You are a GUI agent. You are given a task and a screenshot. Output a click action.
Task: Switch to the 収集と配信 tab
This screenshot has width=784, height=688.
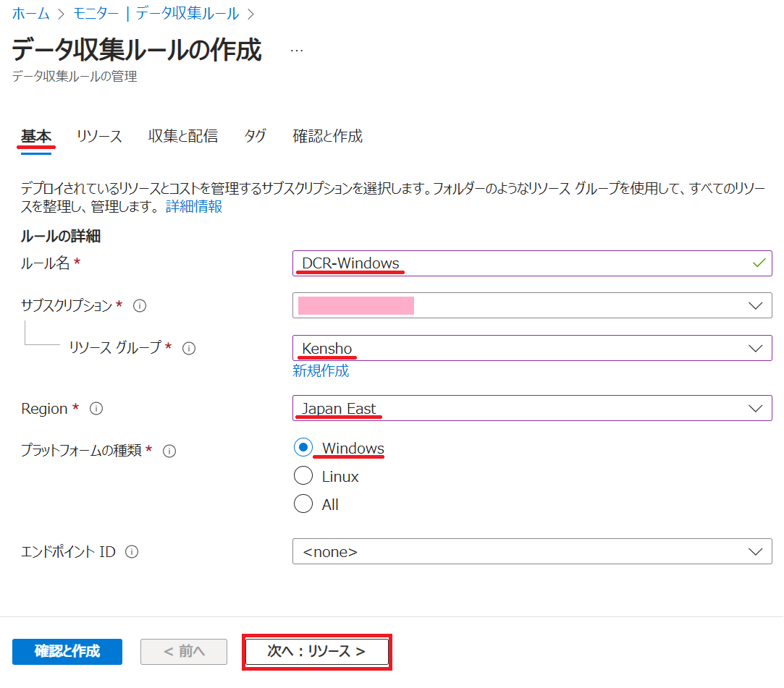coord(183,136)
